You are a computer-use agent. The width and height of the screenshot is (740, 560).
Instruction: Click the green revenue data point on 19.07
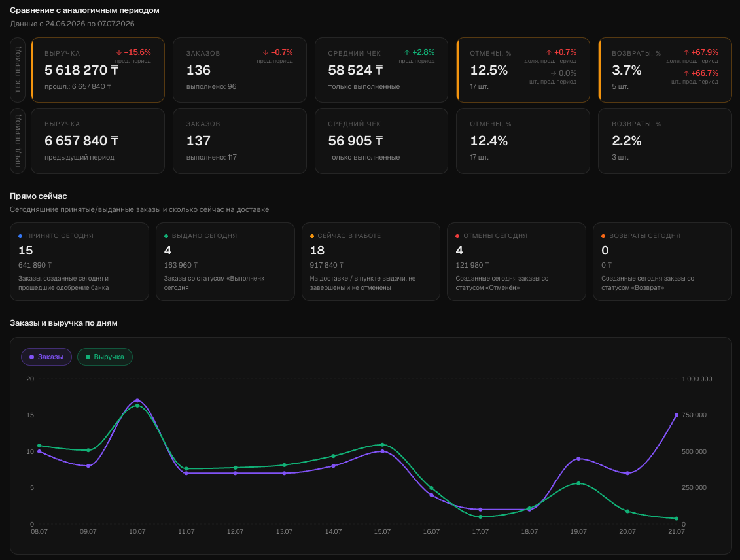(578, 483)
